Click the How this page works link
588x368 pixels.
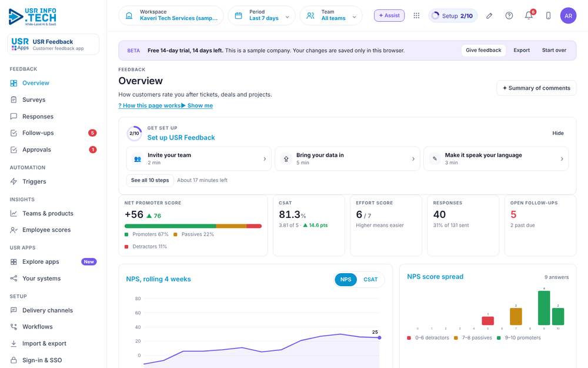149,105
